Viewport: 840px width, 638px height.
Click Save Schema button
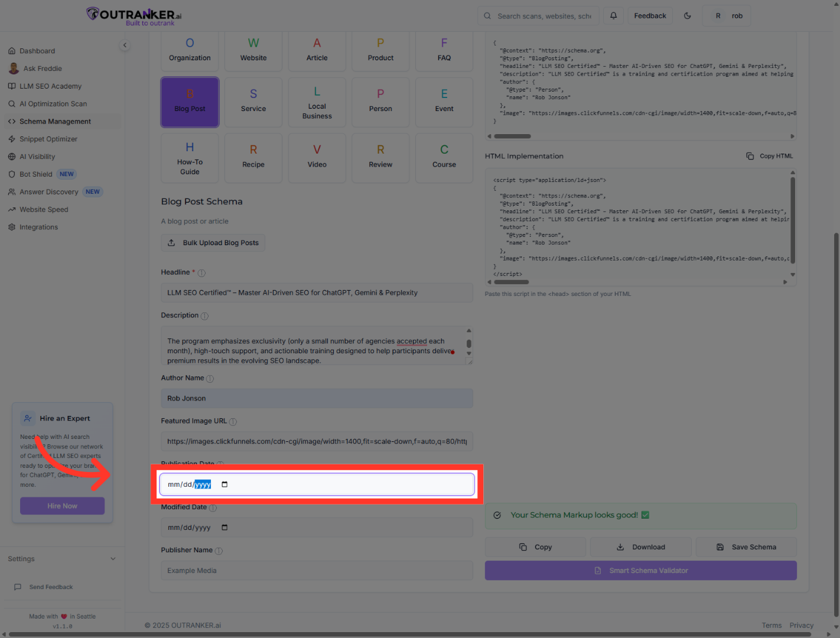pos(746,547)
